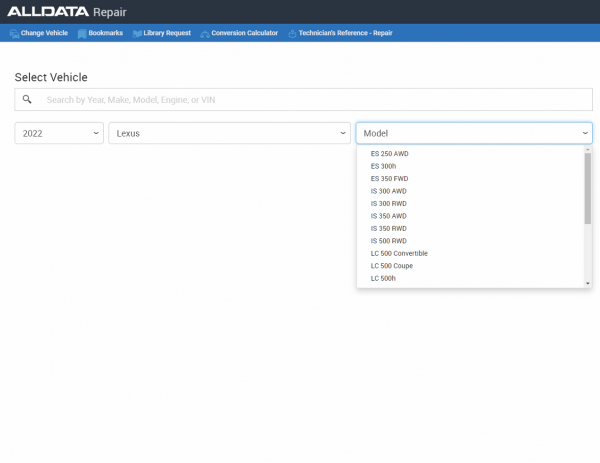Open Library Request menu item
The width and height of the screenshot is (600, 463).
click(x=161, y=33)
